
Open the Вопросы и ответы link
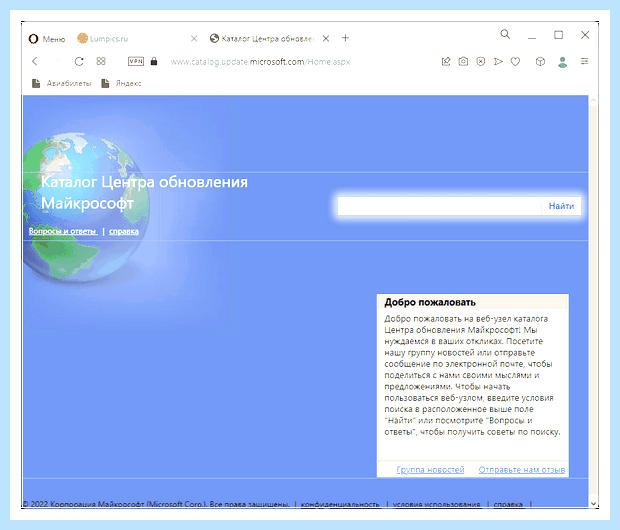click(x=63, y=231)
